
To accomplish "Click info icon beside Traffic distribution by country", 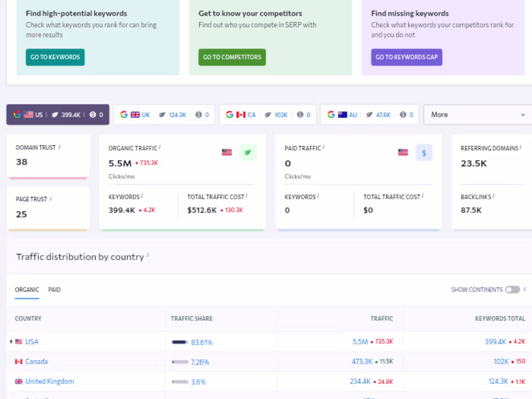I will click(x=148, y=255).
